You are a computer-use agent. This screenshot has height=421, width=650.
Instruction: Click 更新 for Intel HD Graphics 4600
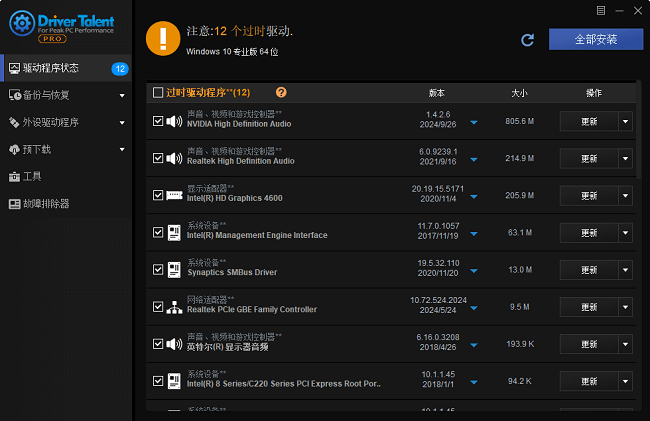click(589, 196)
